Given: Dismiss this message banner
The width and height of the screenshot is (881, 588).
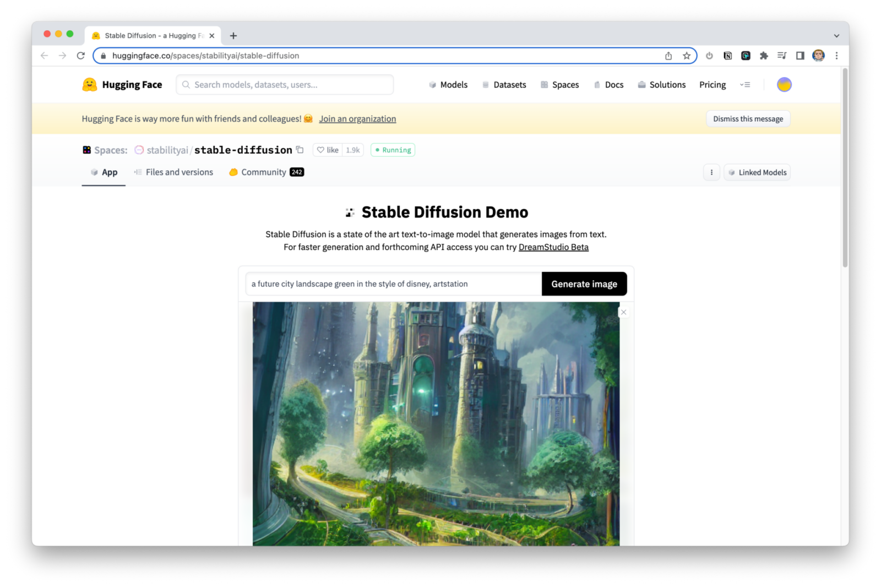Looking at the screenshot, I should pos(748,119).
